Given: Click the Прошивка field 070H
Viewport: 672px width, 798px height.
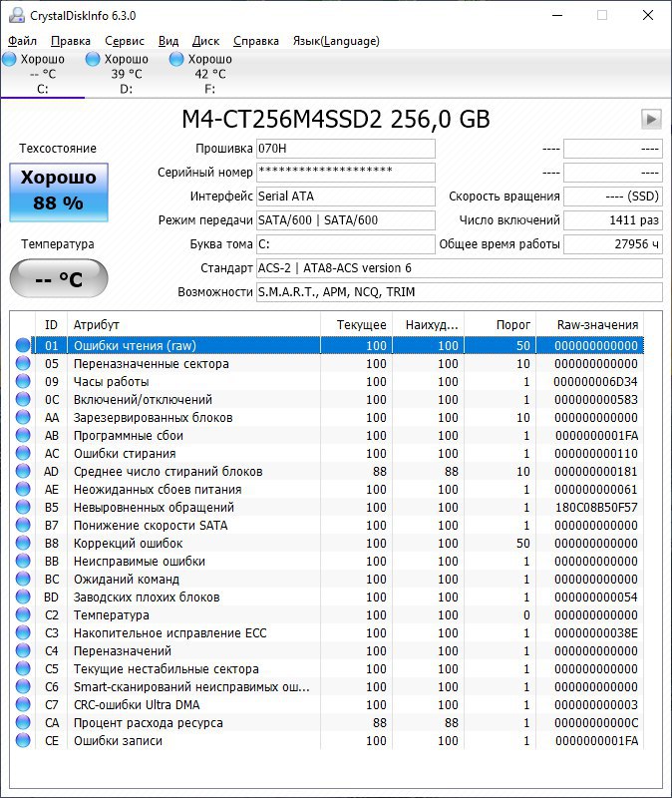Looking at the screenshot, I should click(345, 149).
